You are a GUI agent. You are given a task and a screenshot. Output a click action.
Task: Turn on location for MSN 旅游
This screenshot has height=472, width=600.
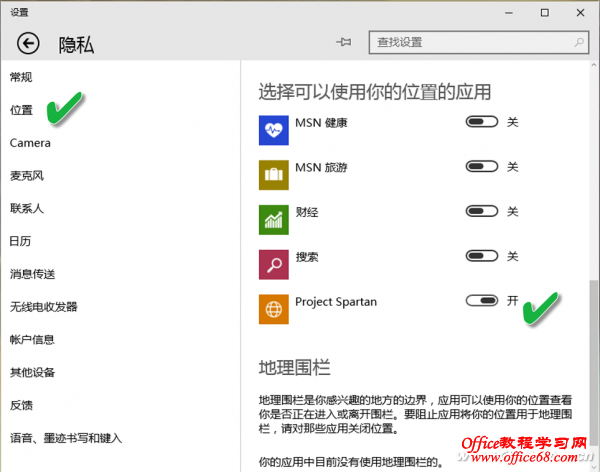click(482, 167)
